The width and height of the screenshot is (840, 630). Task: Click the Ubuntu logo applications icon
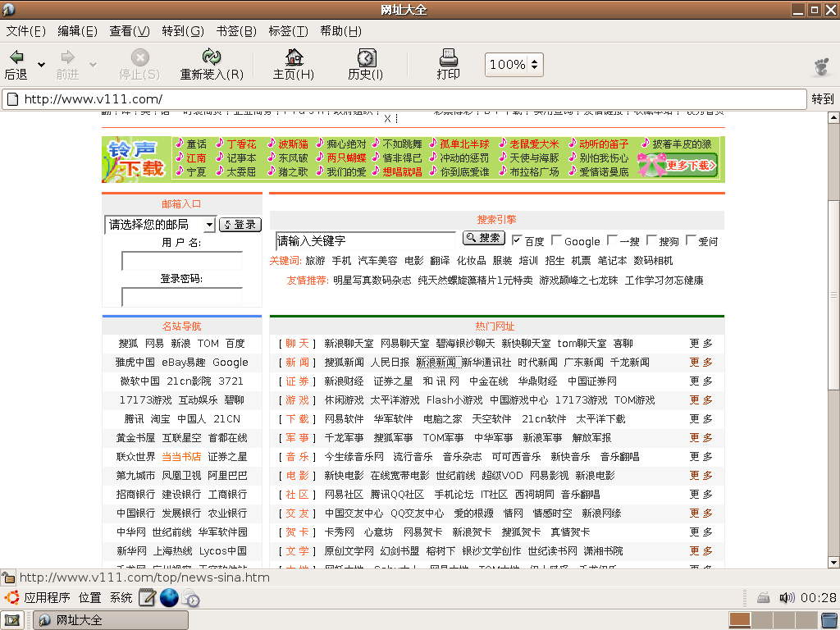pos(11,597)
